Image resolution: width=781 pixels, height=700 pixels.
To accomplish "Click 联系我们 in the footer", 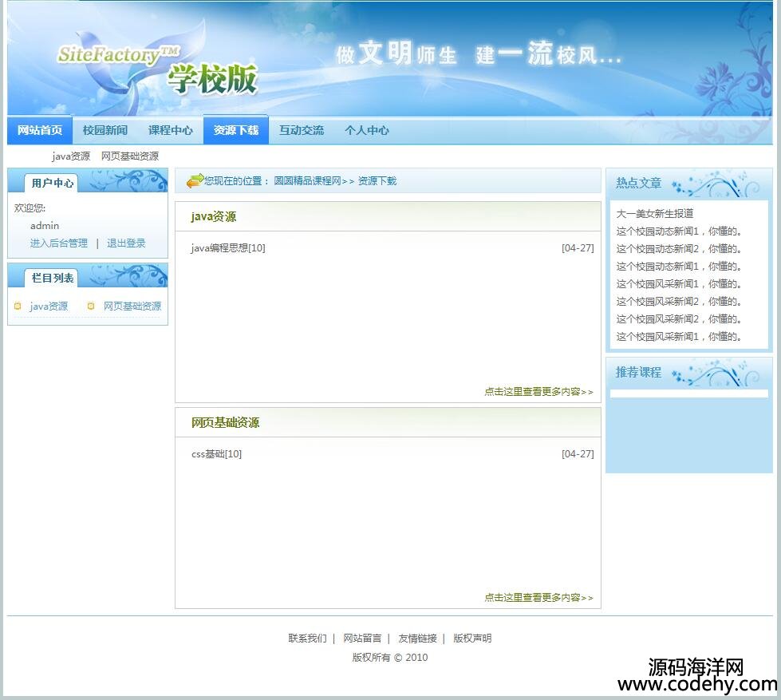I will [307, 639].
